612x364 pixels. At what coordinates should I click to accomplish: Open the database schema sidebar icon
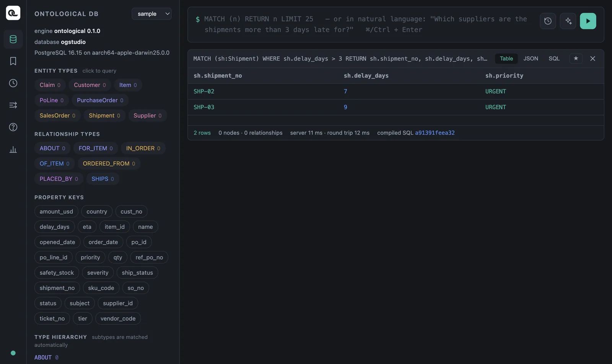click(x=13, y=39)
